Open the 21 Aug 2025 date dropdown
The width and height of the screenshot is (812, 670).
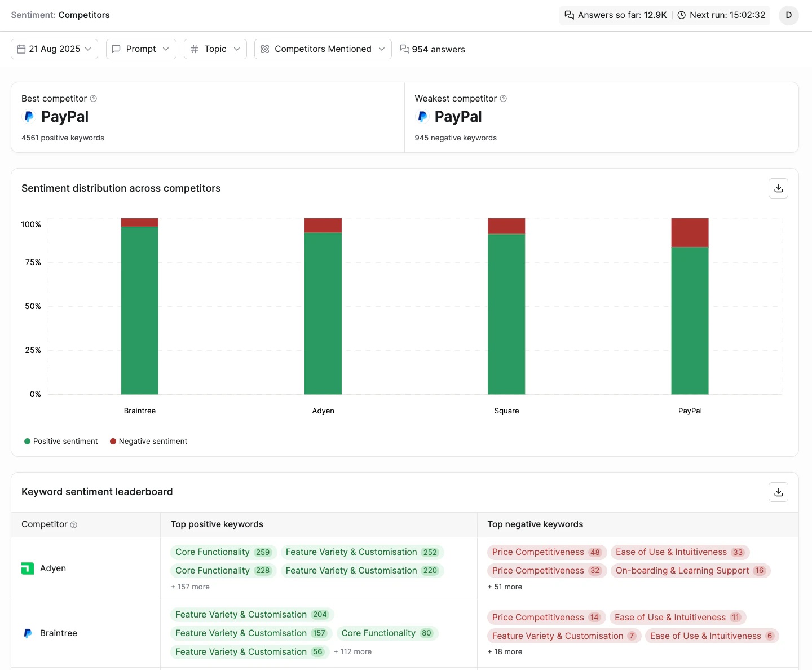tap(55, 49)
